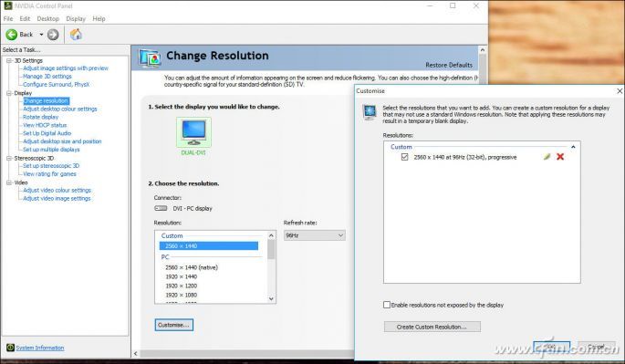The image size is (625, 364).
Task: Select Manage 3D settings
Action: (47, 76)
